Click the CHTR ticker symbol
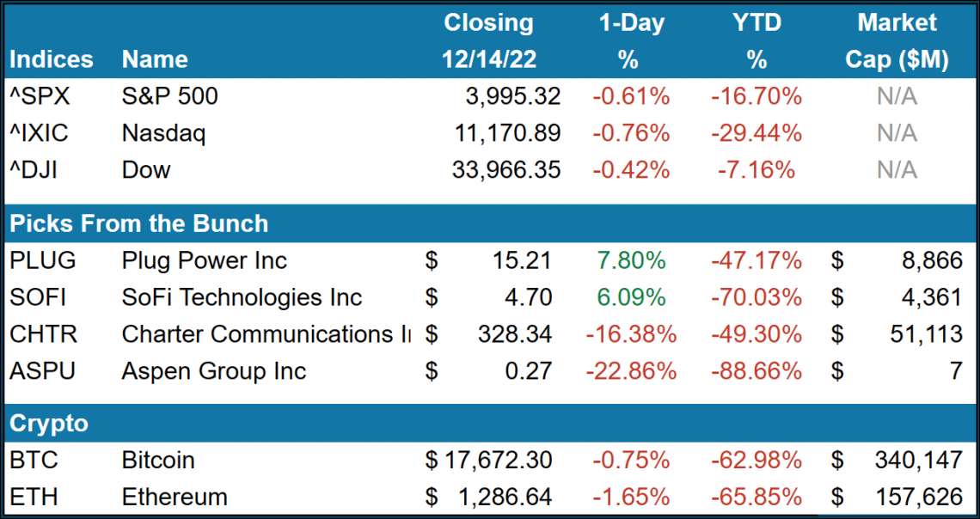The width and height of the screenshot is (980, 519). pos(42,334)
